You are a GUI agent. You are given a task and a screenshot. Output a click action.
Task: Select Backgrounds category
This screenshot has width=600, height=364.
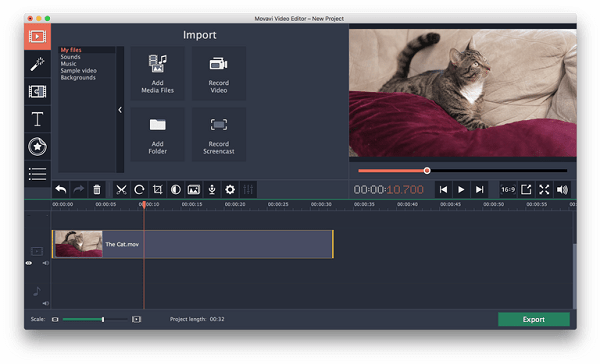point(78,77)
